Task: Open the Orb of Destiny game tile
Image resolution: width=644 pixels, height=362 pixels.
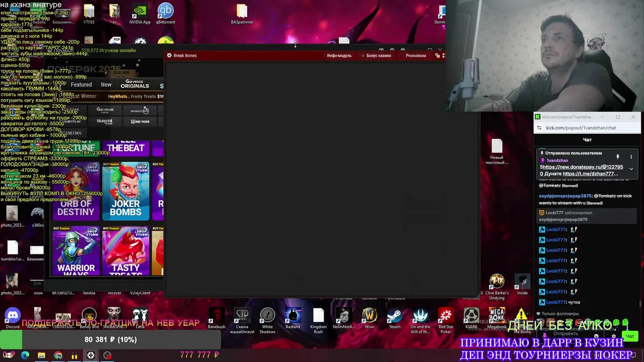Action: click(75, 191)
